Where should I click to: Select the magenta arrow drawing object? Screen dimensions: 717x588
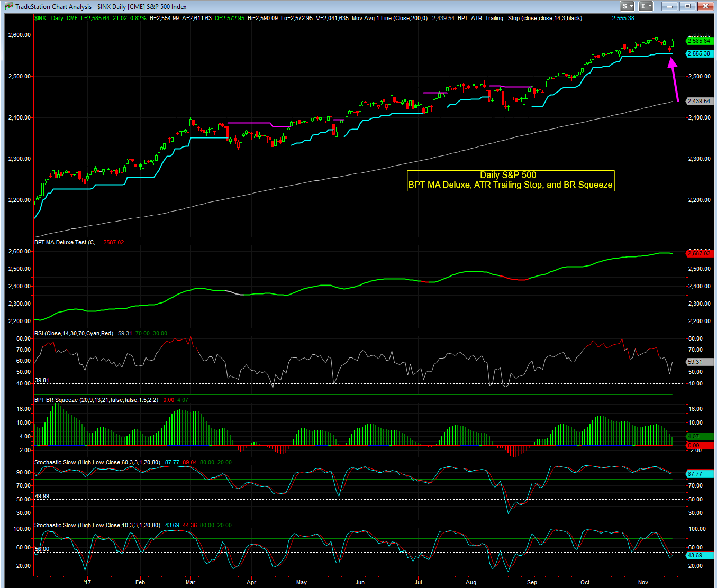pos(673,79)
